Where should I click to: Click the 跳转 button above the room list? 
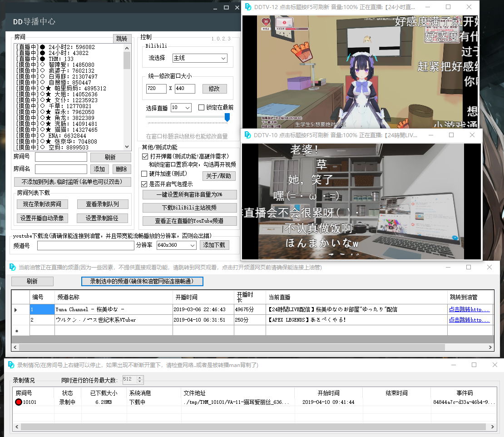pyautogui.click(x=123, y=38)
